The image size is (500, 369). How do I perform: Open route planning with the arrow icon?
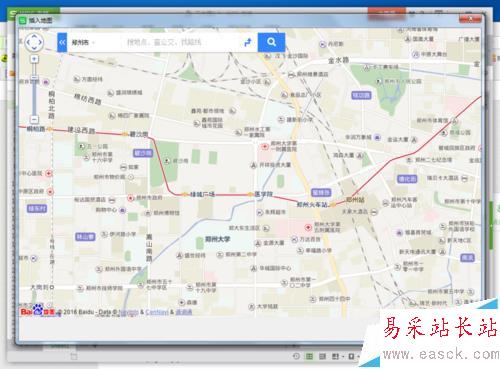click(x=248, y=42)
